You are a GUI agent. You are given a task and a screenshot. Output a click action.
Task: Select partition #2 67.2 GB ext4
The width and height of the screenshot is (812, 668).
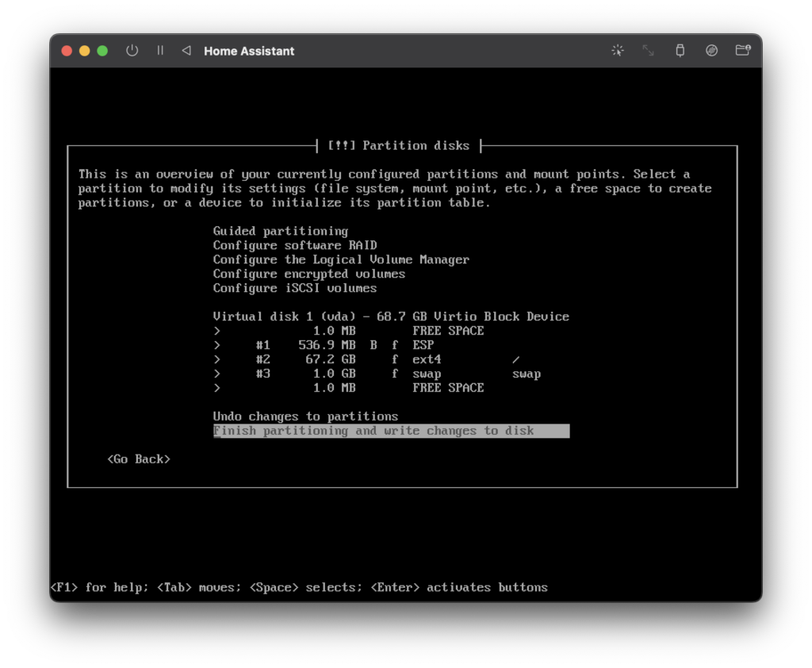coord(391,359)
